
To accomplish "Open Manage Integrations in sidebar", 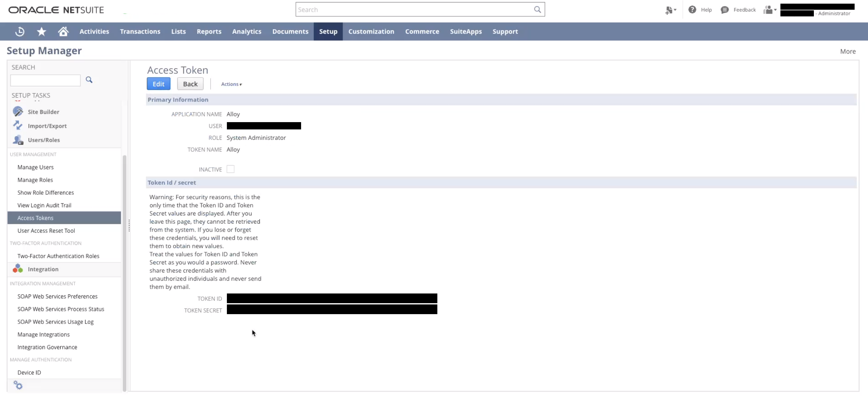I will point(43,334).
